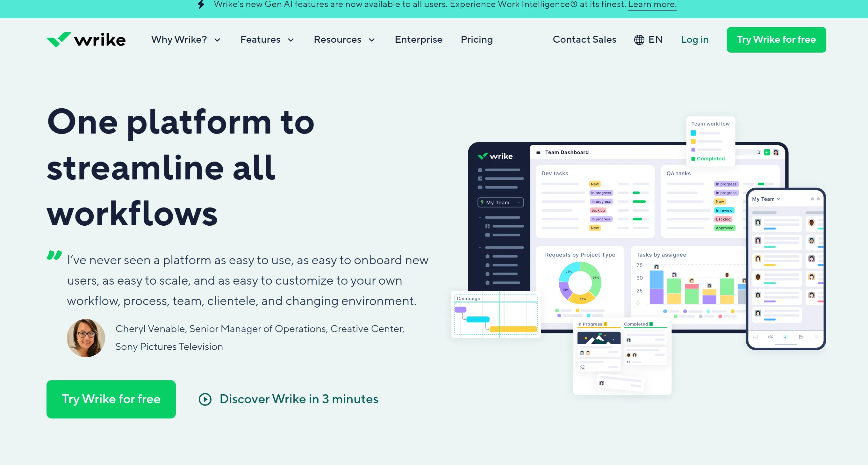Click the people icon in the mobile bottom bar
The height and width of the screenshot is (465, 868).
(771, 337)
